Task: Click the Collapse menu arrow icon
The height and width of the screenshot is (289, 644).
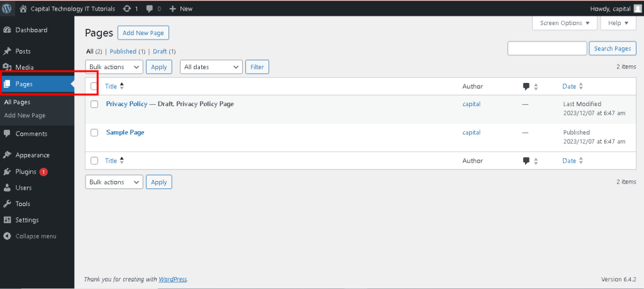Action: pos(7,236)
